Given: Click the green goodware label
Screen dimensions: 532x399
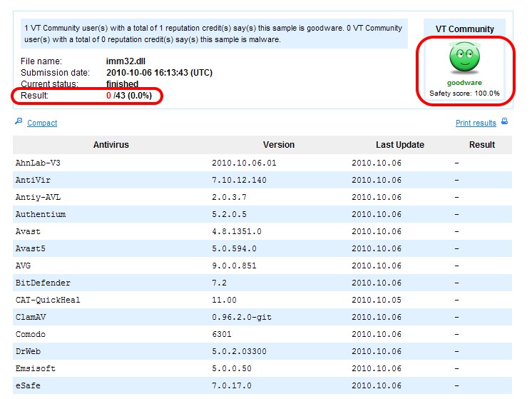Looking at the screenshot, I should 464,83.
